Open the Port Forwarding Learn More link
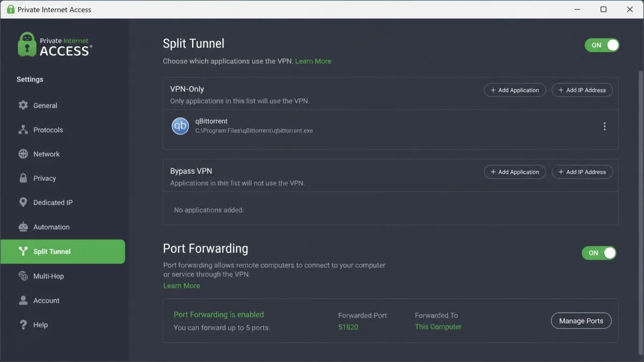 click(181, 286)
